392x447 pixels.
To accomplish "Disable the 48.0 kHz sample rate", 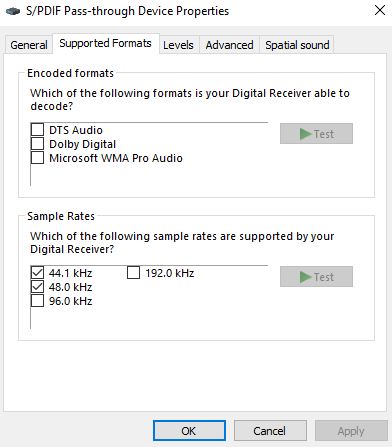I will pos(37,287).
